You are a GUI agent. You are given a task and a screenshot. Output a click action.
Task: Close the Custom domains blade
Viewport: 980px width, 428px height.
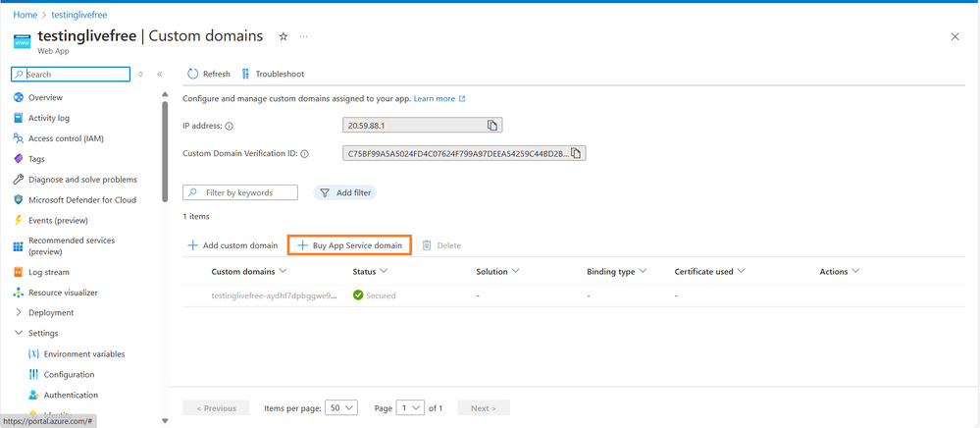pyautogui.click(x=955, y=37)
